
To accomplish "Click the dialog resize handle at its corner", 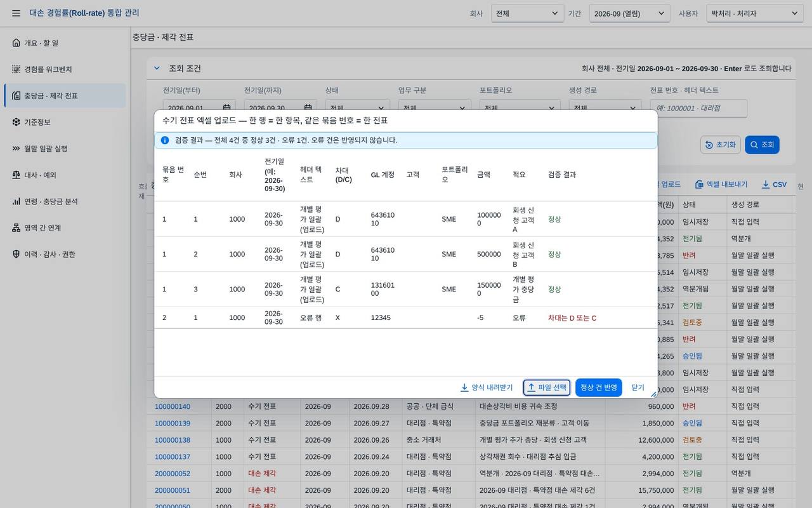I will [x=653, y=394].
